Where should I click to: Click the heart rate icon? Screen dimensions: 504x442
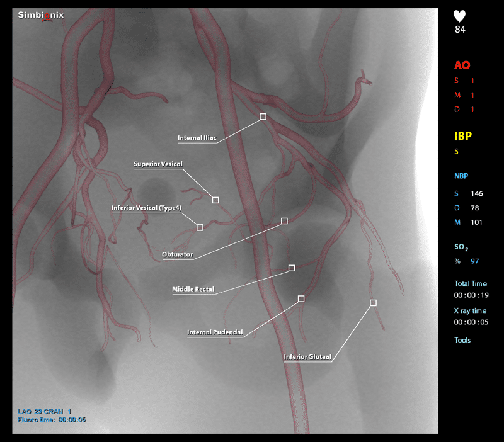[x=459, y=16]
